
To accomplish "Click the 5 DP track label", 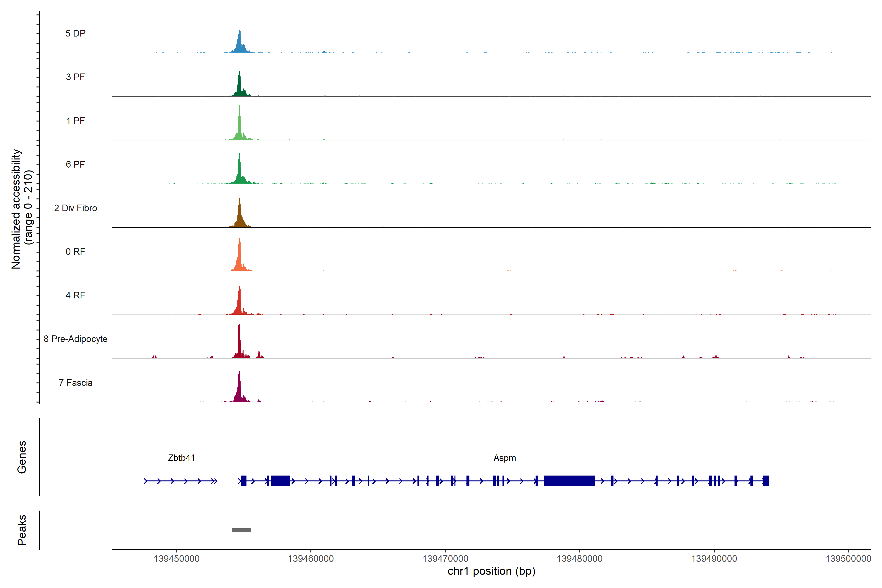I will coord(75,33).
